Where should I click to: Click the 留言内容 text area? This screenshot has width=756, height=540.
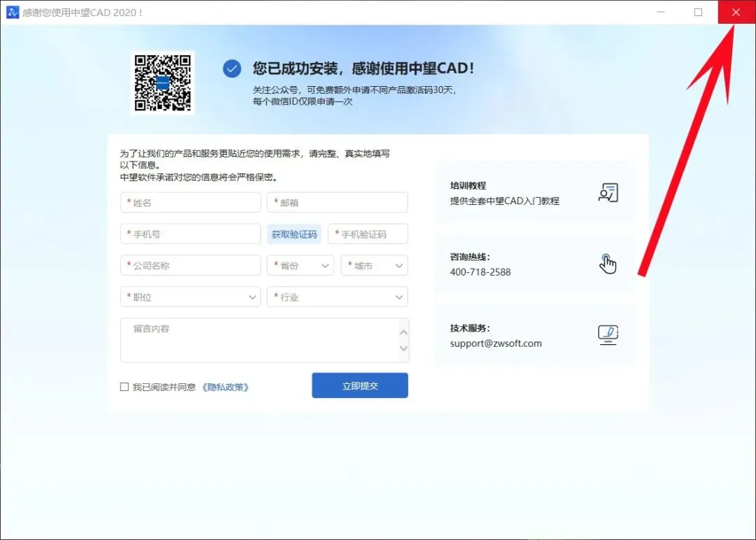pos(265,340)
